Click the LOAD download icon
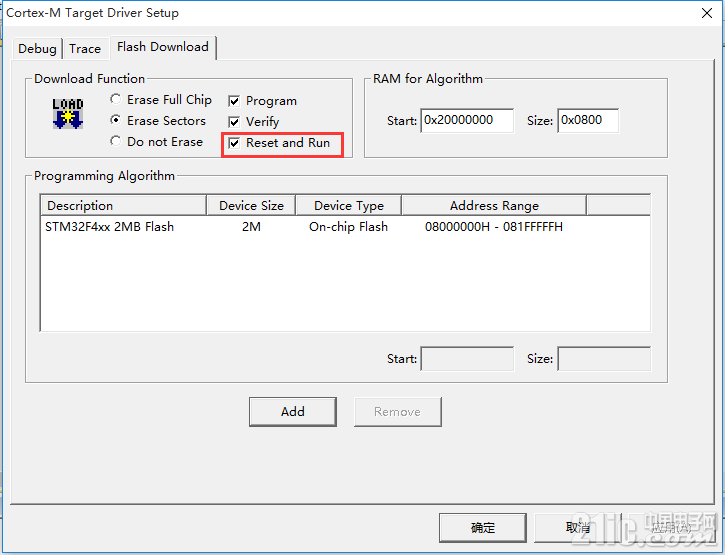Viewport: 725px width, 555px height. pyautogui.click(x=68, y=114)
